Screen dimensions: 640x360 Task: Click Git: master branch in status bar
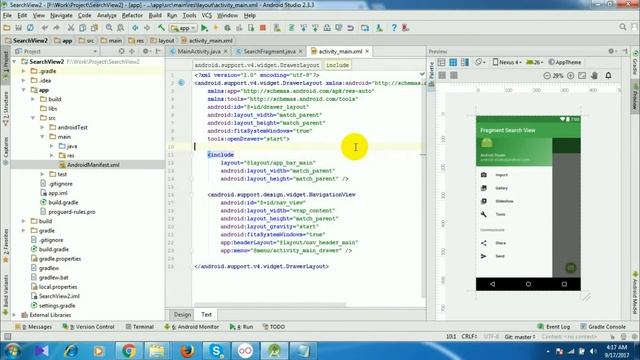coord(520,337)
